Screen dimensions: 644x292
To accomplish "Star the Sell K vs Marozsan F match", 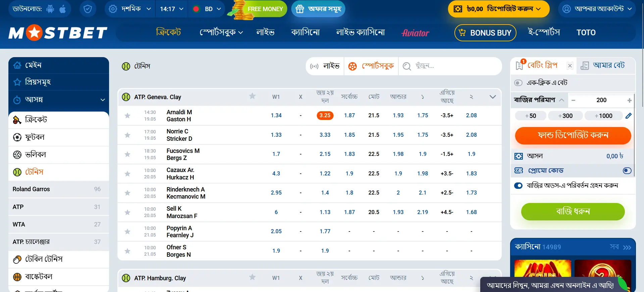I will 128,212.
